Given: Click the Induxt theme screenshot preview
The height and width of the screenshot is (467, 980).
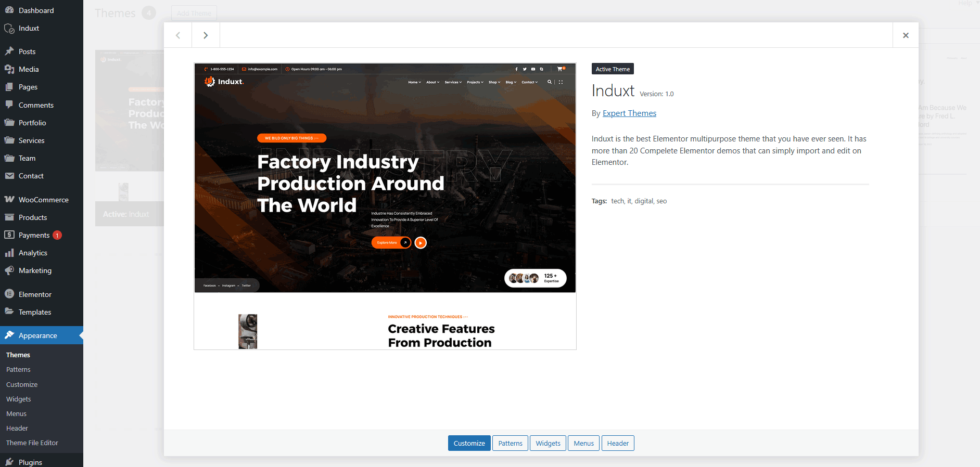Looking at the screenshot, I should [x=385, y=206].
